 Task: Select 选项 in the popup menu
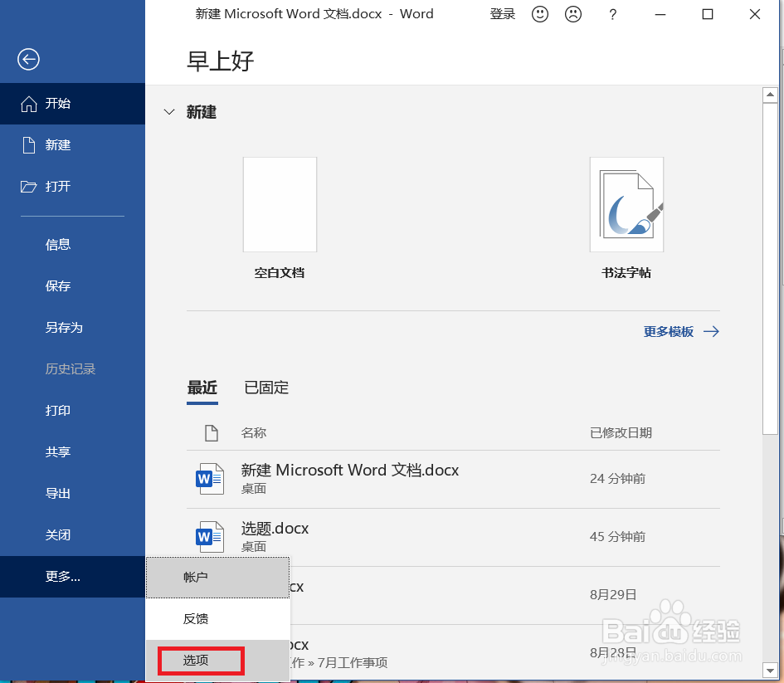coord(217,661)
